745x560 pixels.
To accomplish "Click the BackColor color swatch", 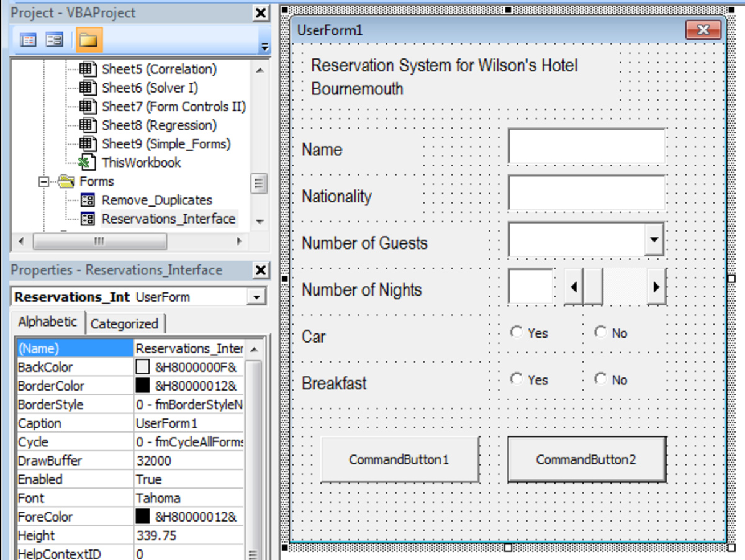I will (142, 367).
